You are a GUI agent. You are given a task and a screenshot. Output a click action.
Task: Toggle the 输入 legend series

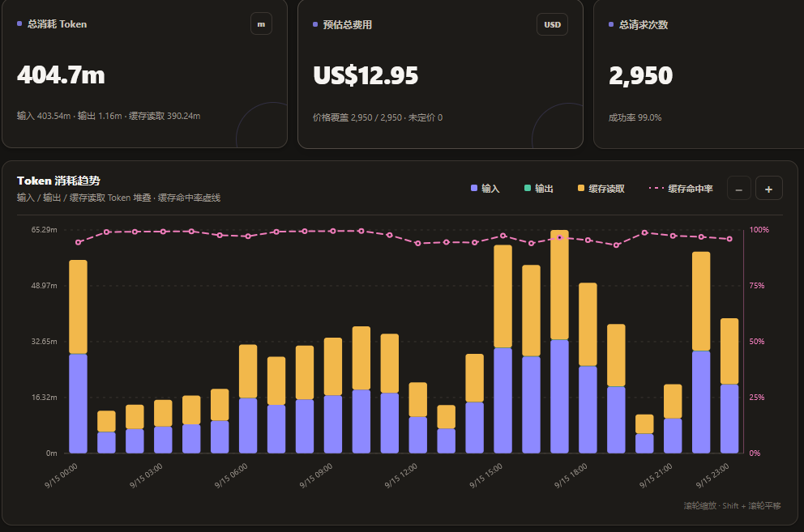(485, 188)
